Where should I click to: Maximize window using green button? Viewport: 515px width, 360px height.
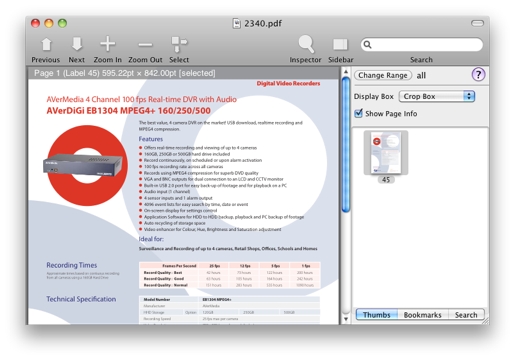62,23
